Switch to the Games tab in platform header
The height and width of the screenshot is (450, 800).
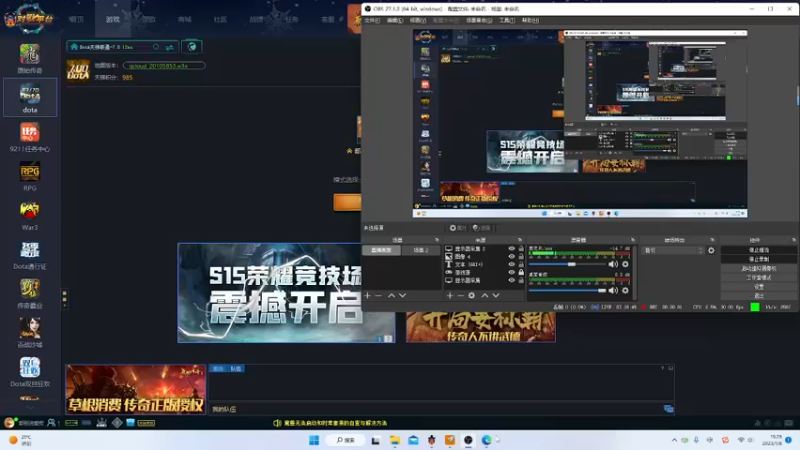coord(113,19)
